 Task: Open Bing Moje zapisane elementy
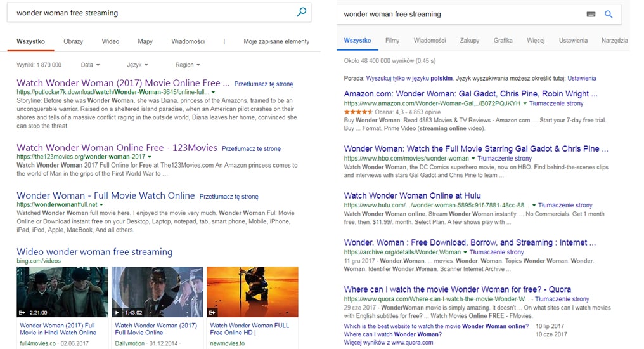(x=276, y=41)
